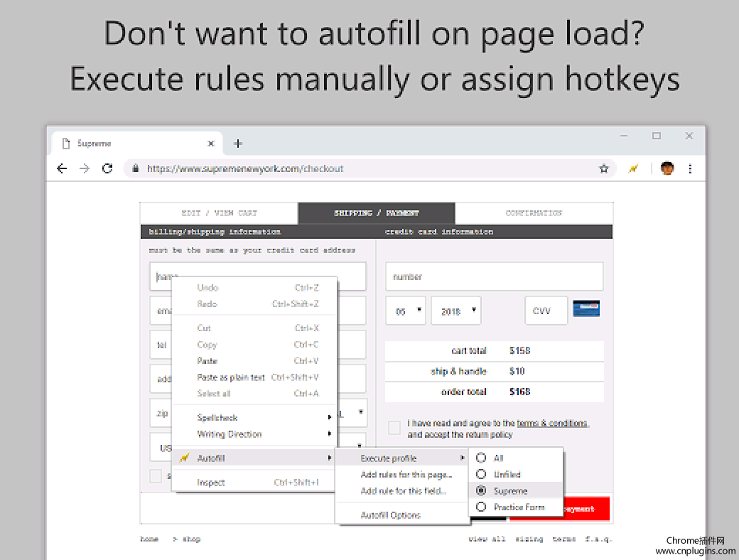This screenshot has width=739, height=560.
Task: Open the Autofill lightning extension icon
Action: point(633,168)
